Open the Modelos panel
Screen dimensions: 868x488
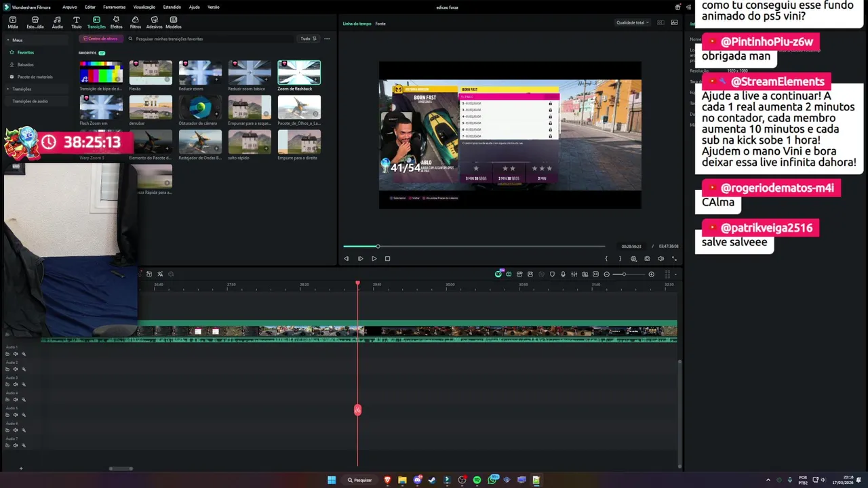click(x=174, y=22)
